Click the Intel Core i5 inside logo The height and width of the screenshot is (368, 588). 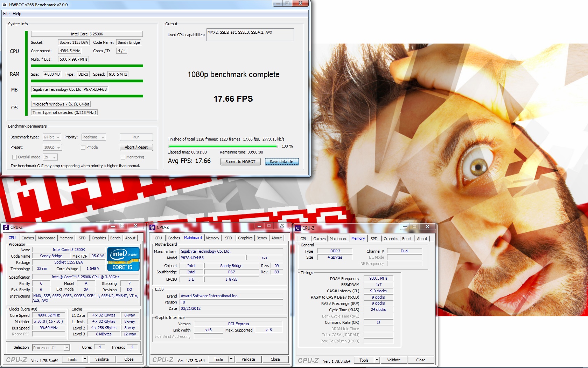coord(123,259)
